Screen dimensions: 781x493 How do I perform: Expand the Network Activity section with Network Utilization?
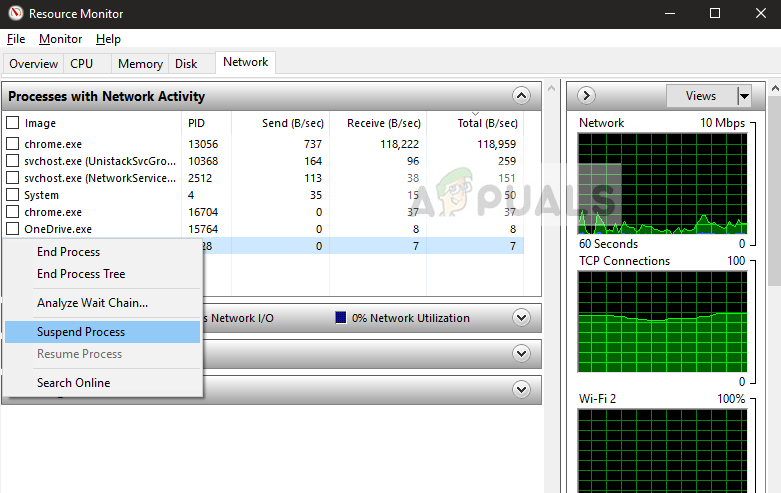[x=521, y=318]
